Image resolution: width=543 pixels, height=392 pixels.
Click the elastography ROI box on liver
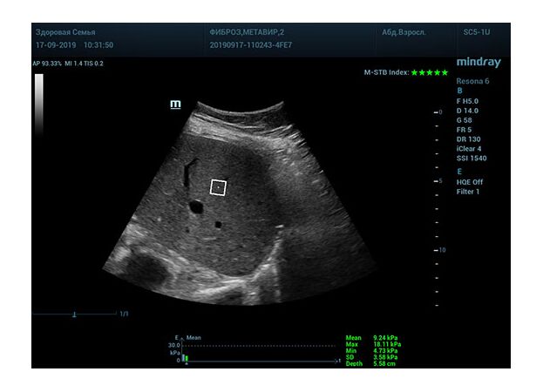219,187
